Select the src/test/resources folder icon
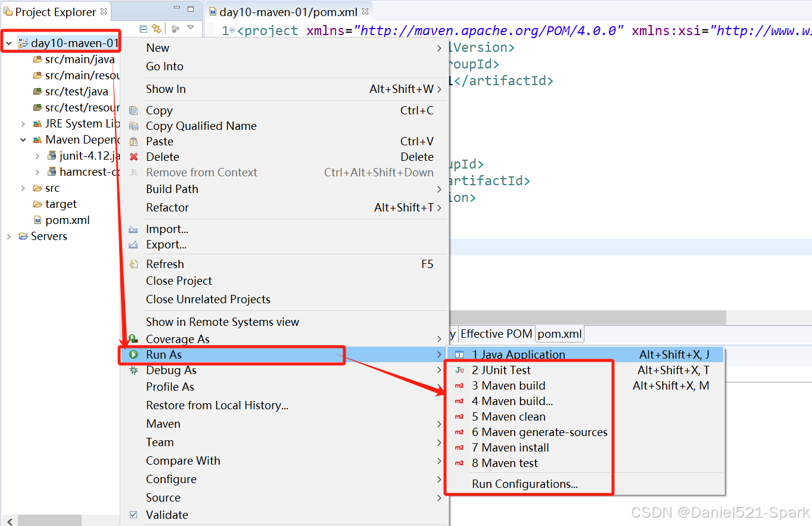Viewport: 812px width, 526px height. click(38, 108)
